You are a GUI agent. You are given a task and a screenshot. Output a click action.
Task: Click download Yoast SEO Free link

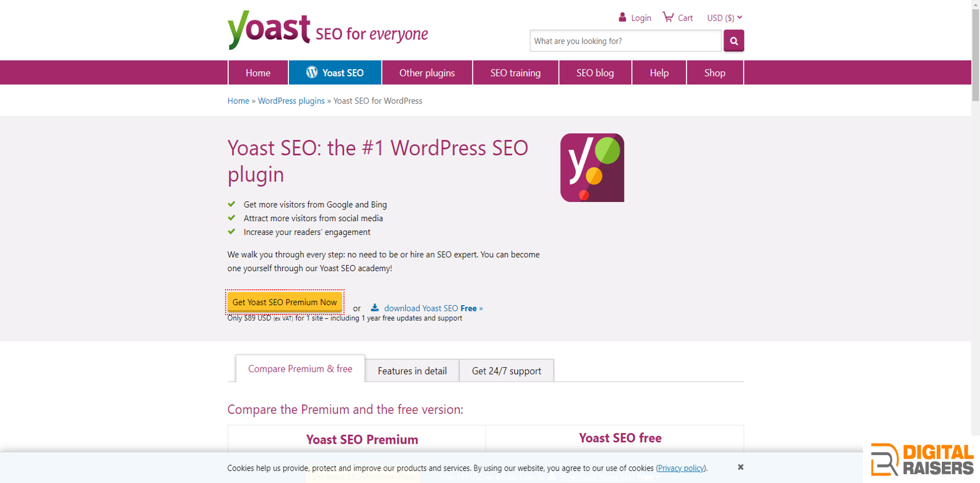click(x=433, y=308)
